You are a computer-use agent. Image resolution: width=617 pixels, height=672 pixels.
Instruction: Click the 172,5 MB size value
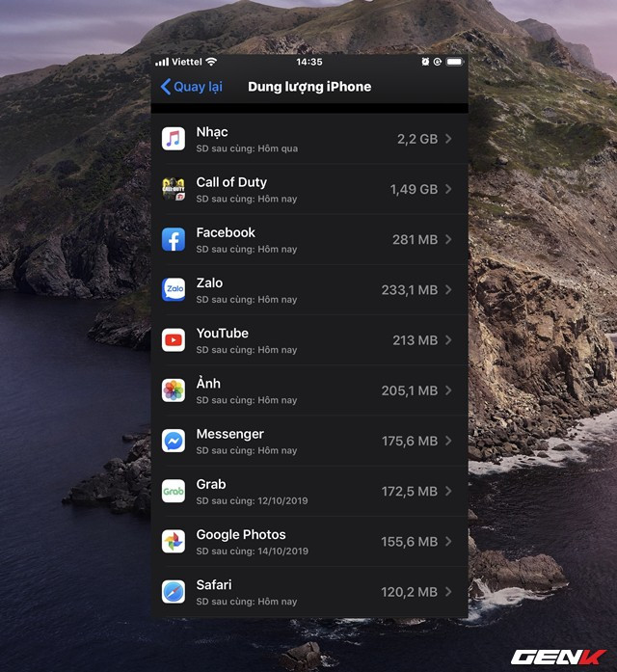click(410, 492)
